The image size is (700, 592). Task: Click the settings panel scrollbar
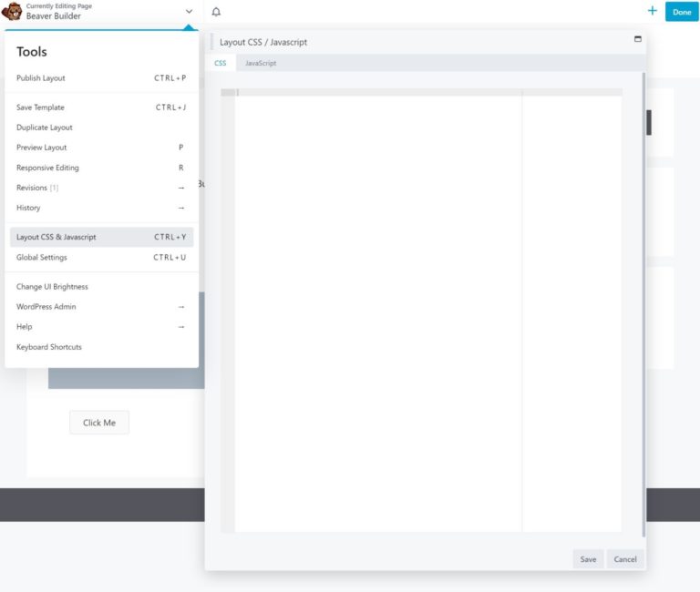click(643, 304)
